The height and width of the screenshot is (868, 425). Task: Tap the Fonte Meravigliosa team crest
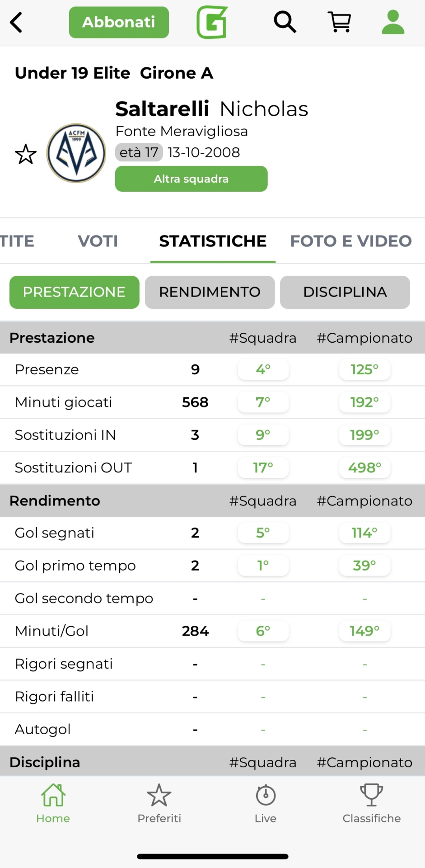[76, 153]
